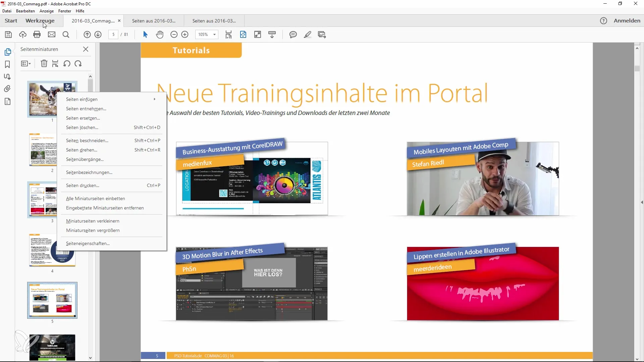Image resolution: width=644 pixels, height=362 pixels.
Task: Select the arrow selection tool
Action: click(145, 35)
